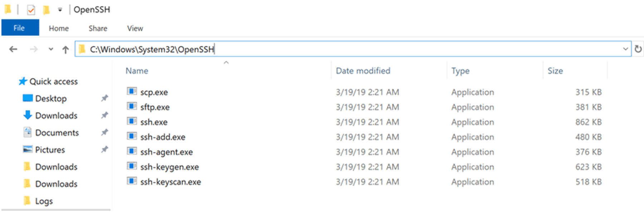Select the Logs folder in navigation pane

click(x=44, y=201)
